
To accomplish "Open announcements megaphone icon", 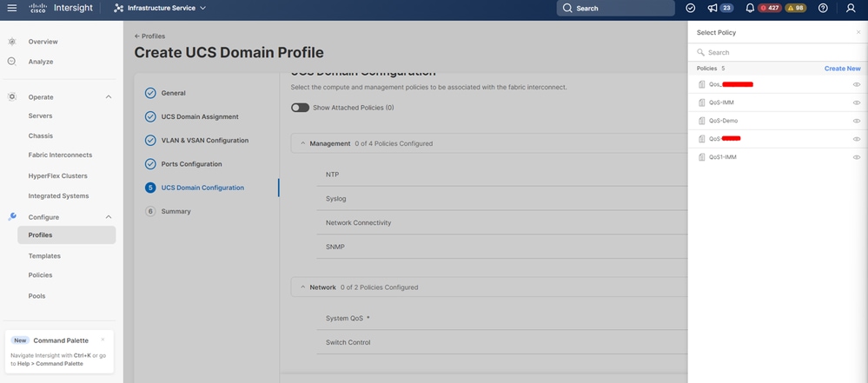I will coord(712,8).
